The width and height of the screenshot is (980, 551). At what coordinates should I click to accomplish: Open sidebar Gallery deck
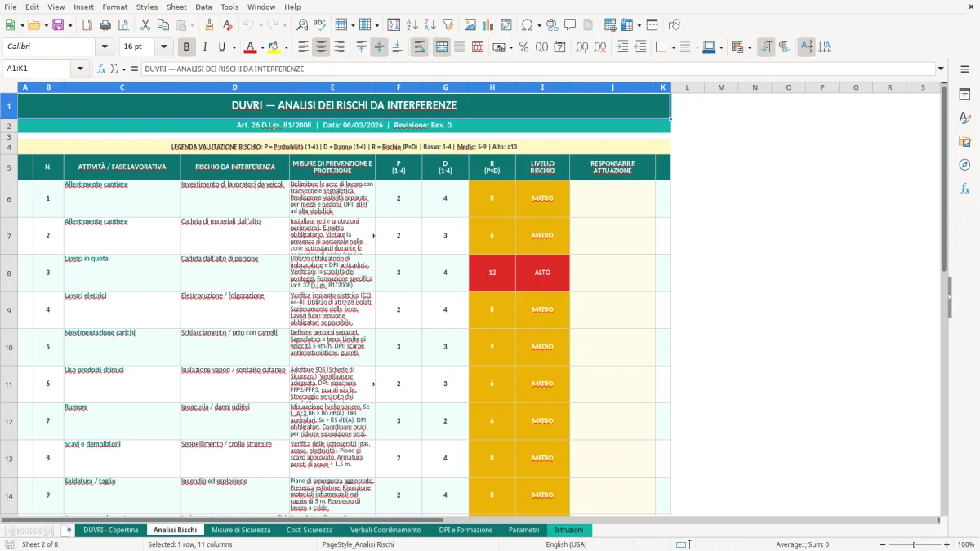coord(964,142)
